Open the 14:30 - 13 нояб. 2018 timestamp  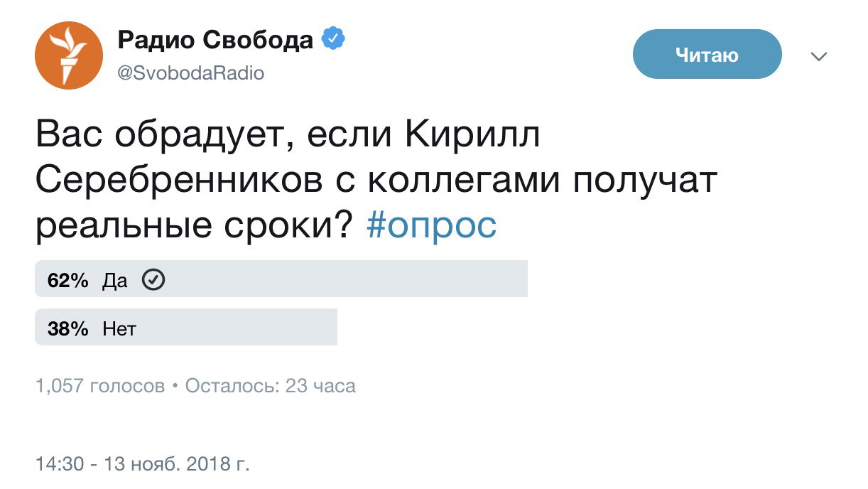click(142, 465)
